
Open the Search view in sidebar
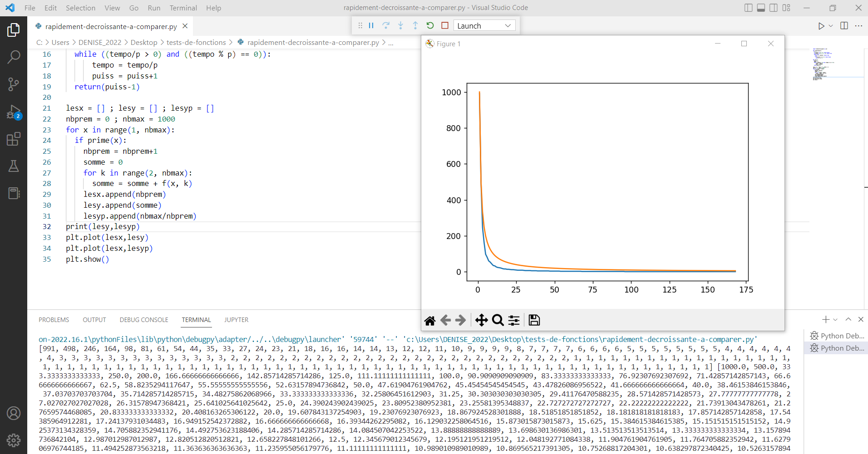coord(14,57)
